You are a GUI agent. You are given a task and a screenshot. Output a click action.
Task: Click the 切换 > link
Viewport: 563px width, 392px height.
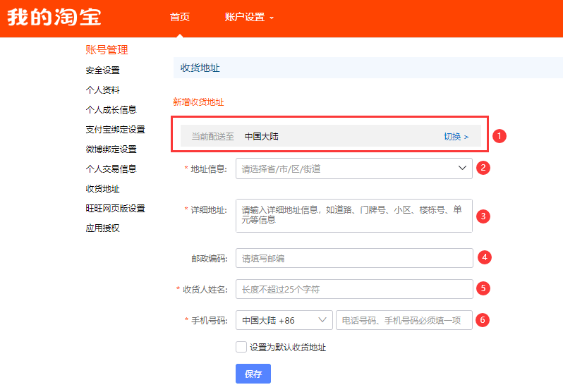pyautogui.click(x=456, y=136)
